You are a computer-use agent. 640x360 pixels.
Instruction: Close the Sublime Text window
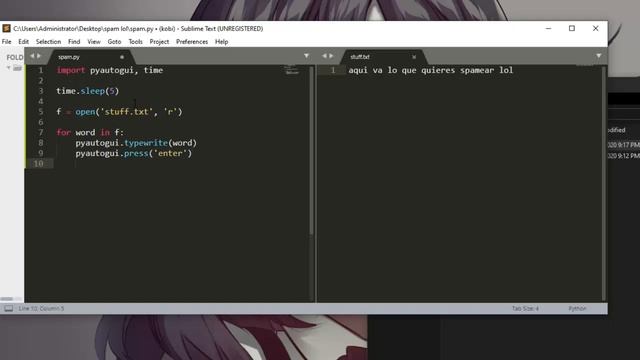pos(596,29)
